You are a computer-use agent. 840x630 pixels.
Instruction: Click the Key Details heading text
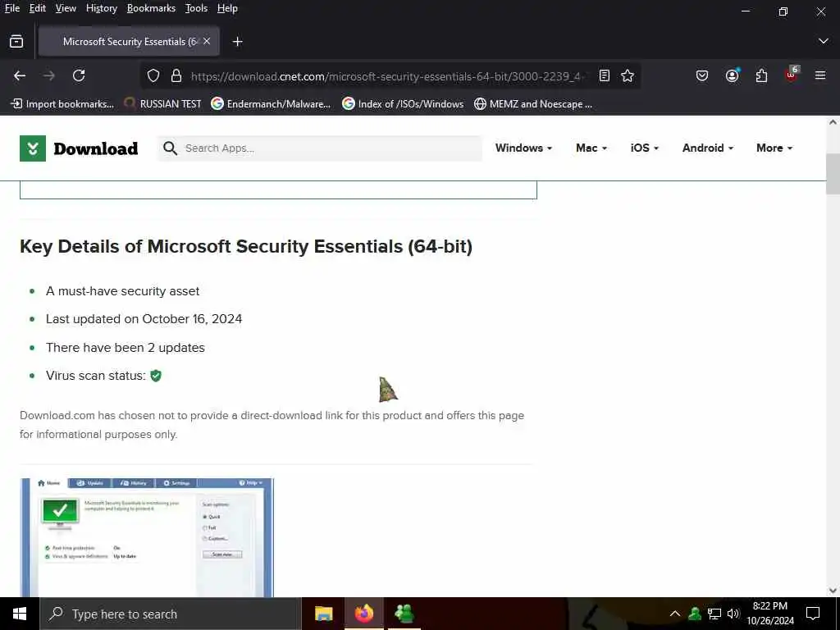(246, 246)
